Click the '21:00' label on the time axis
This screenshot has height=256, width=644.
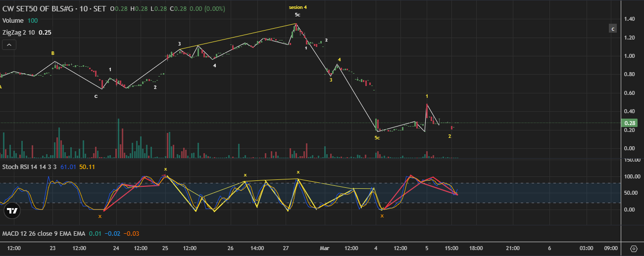[513, 248]
